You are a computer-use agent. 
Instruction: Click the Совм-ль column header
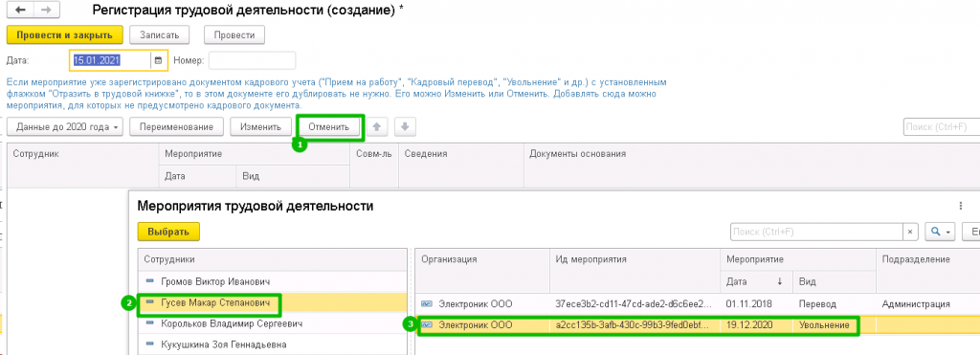pyautogui.click(x=374, y=165)
